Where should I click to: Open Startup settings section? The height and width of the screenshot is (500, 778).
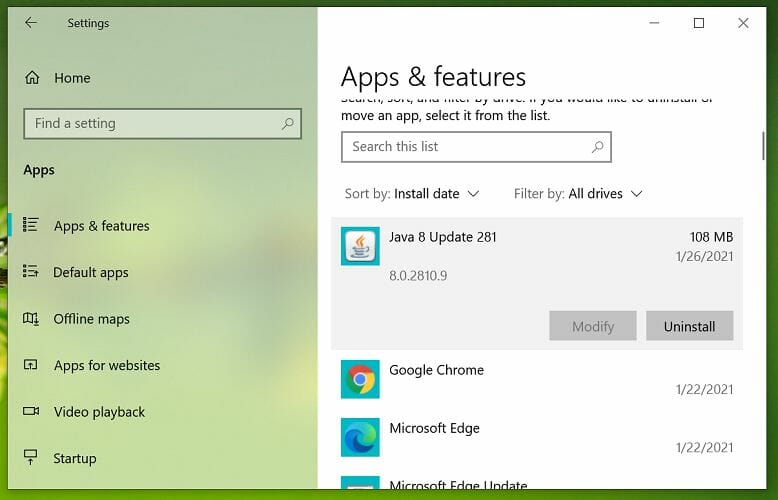coord(162,458)
